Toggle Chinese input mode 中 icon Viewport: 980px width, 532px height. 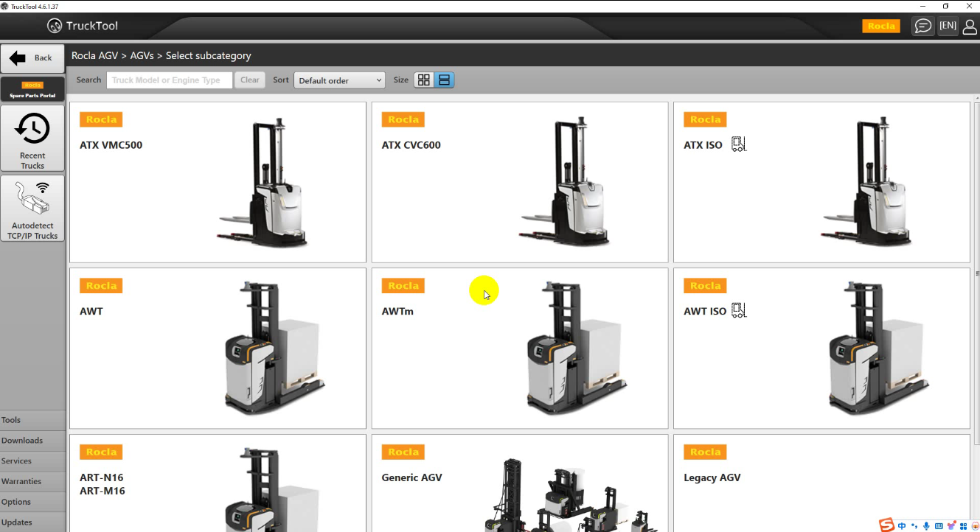(902, 526)
